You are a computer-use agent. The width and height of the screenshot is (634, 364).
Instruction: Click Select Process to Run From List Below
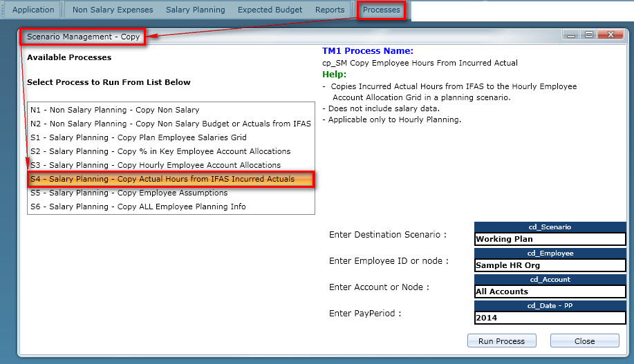click(x=109, y=82)
